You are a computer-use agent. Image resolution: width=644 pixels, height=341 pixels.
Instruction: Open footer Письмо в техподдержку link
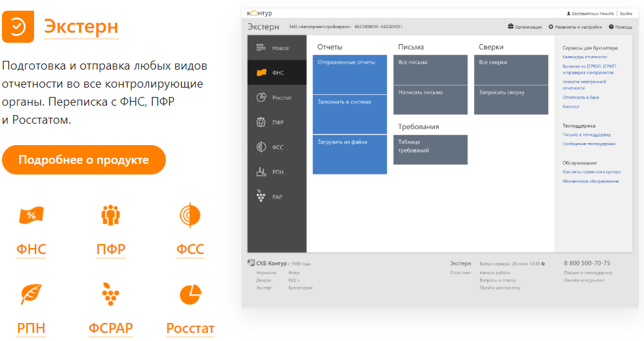click(x=588, y=273)
